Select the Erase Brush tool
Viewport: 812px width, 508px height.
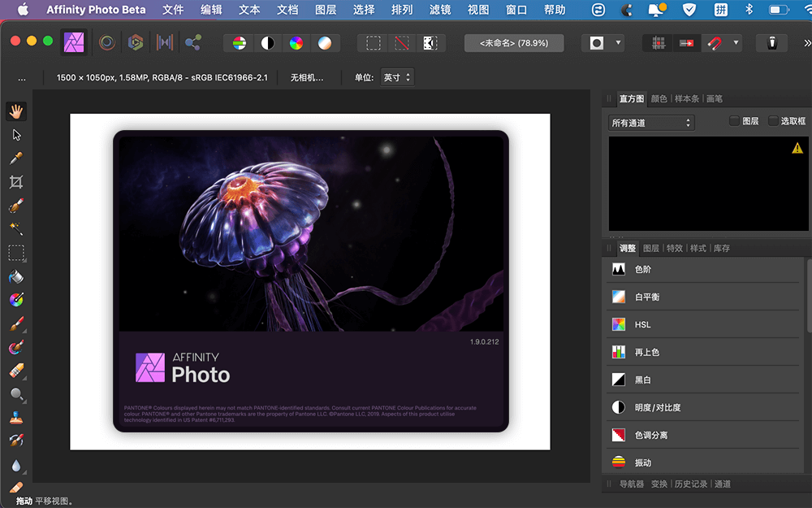(16, 371)
